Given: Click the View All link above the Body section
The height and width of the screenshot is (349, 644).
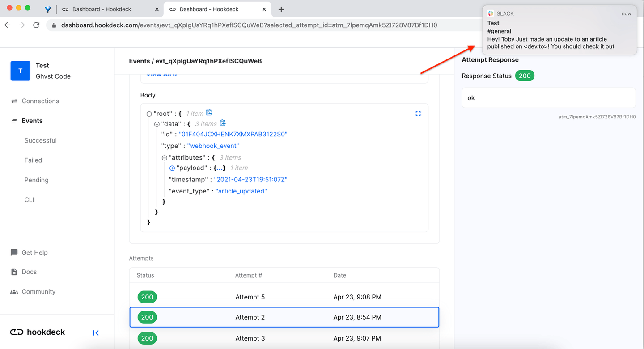Looking at the screenshot, I should coord(161,74).
